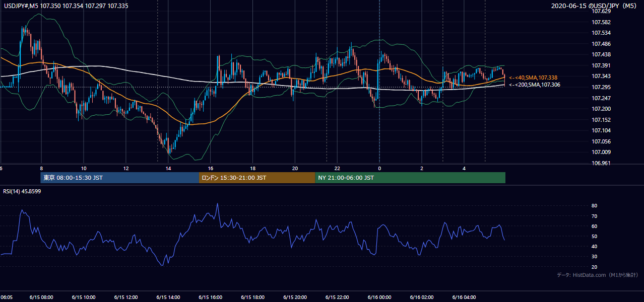Click price axis value 107.200
The image size is (644, 302).
[602, 109]
